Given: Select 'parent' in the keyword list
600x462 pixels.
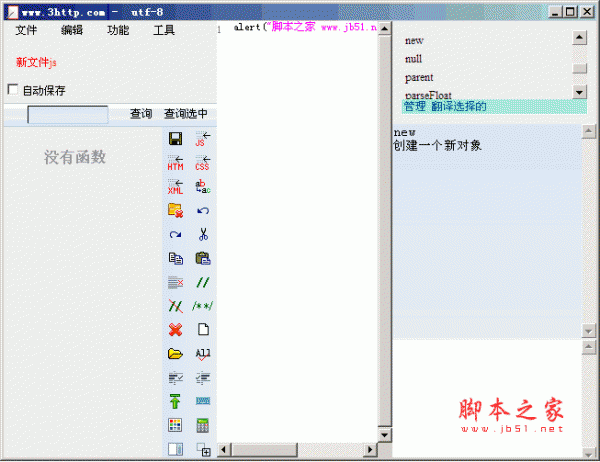Looking at the screenshot, I should pos(419,77).
